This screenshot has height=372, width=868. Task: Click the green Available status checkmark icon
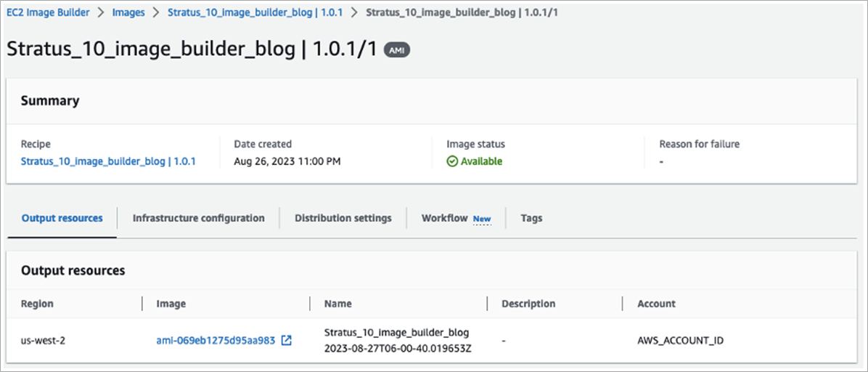point(452,161)
